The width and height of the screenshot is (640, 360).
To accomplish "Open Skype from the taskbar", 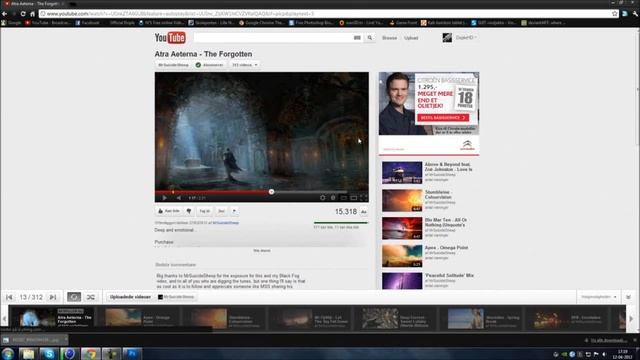I will point(49,353).
